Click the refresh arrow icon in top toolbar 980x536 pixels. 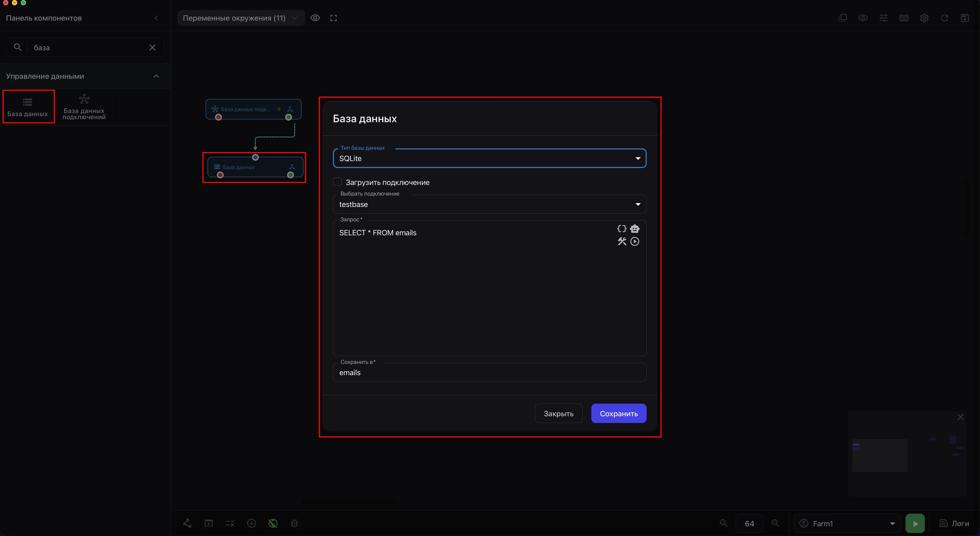[x=944, y=18]
